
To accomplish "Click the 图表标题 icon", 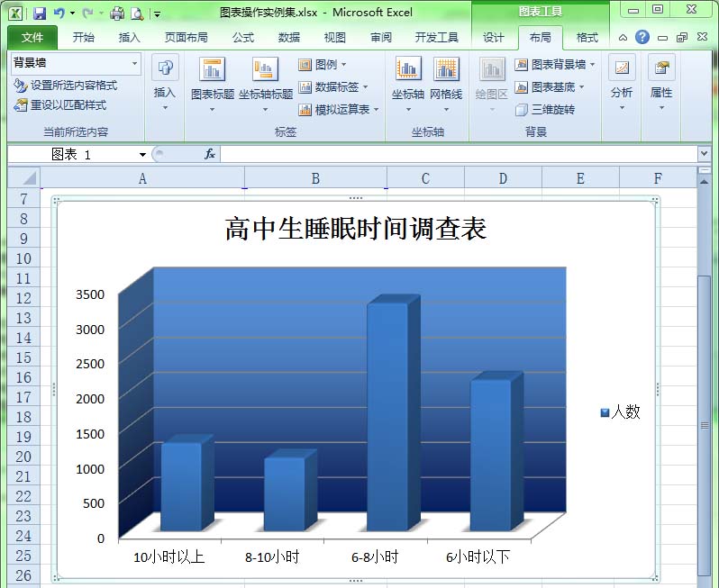I will point(213,70).
